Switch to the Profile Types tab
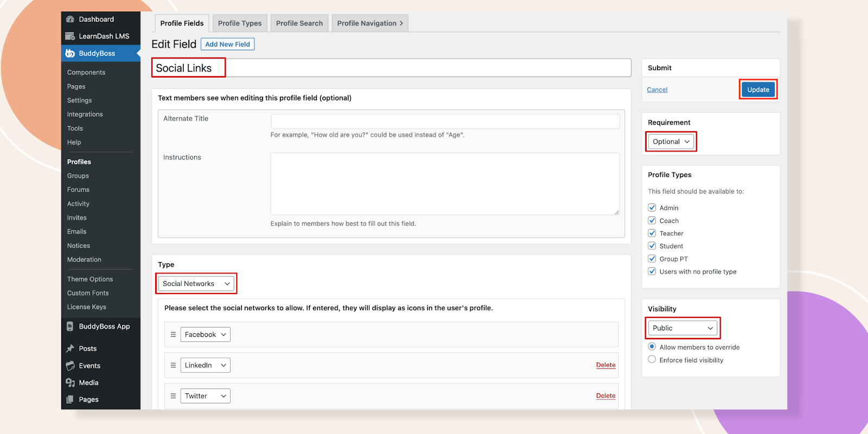868x434 pixels. click(240, 23)
